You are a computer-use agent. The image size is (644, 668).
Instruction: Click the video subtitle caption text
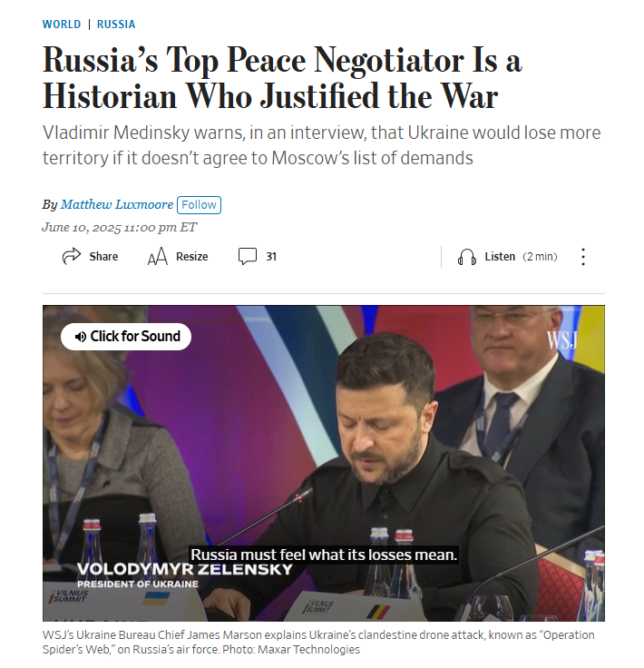click(x=324, y=555)
